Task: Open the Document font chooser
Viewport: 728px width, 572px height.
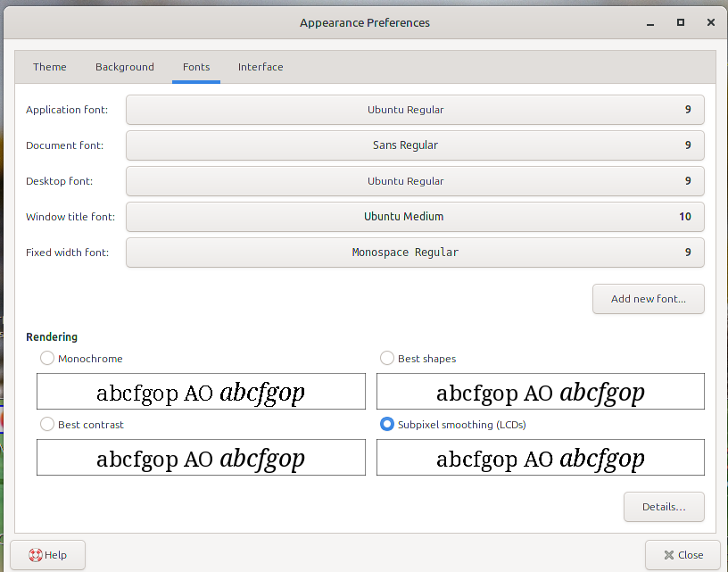Action: point(415,145)
